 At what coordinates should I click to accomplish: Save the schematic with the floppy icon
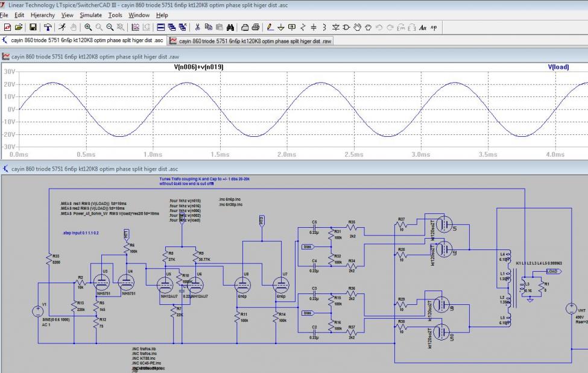click(33, 27)
